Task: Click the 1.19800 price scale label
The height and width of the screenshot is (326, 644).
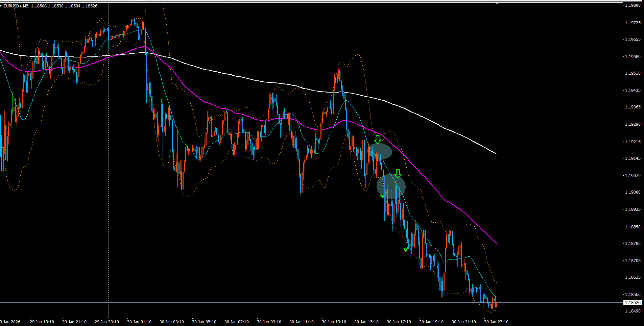Action: (633, 5)
